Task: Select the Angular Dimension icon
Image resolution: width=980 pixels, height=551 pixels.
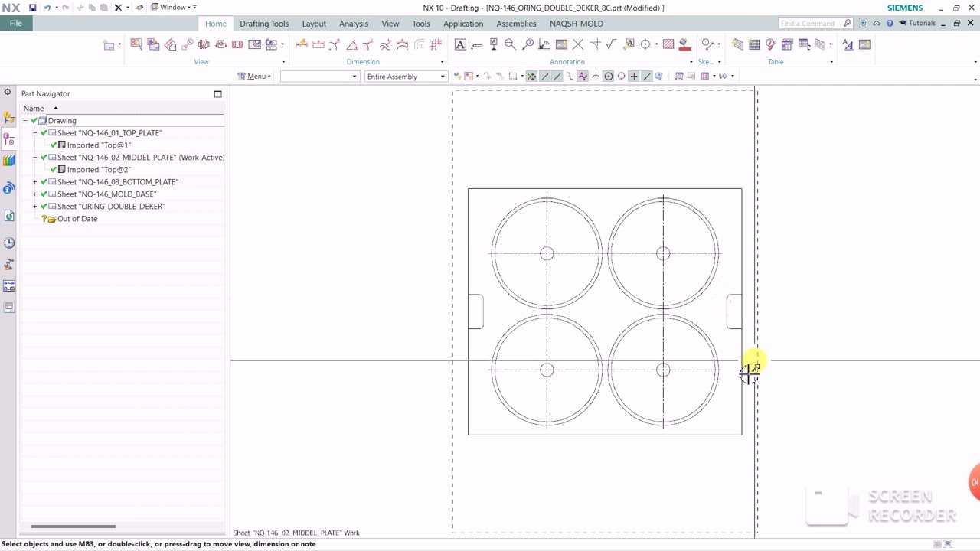Action: 351,44
